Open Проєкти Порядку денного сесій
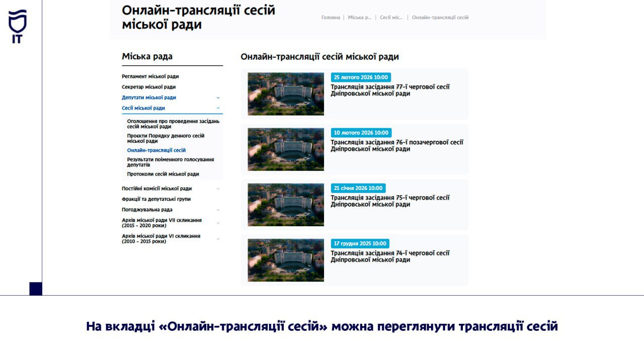 click(166, 138)
